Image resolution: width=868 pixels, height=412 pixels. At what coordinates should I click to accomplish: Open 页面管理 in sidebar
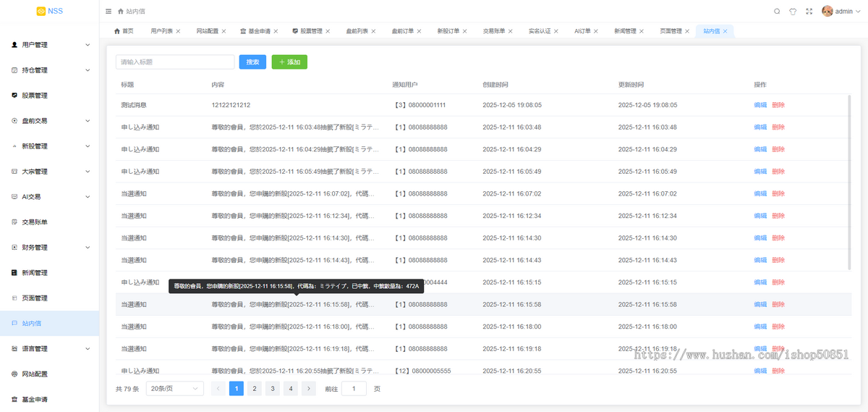(49, 298)
